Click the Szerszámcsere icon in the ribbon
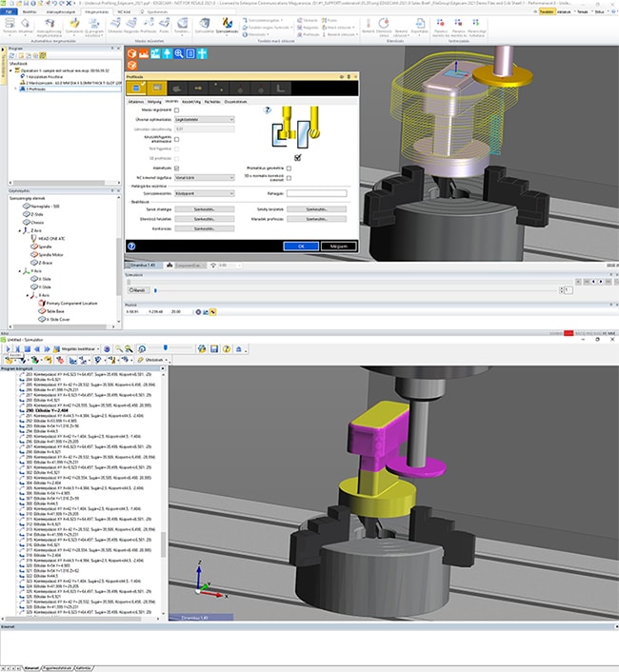Screen dimensions: 619x672 pos(227,26)
